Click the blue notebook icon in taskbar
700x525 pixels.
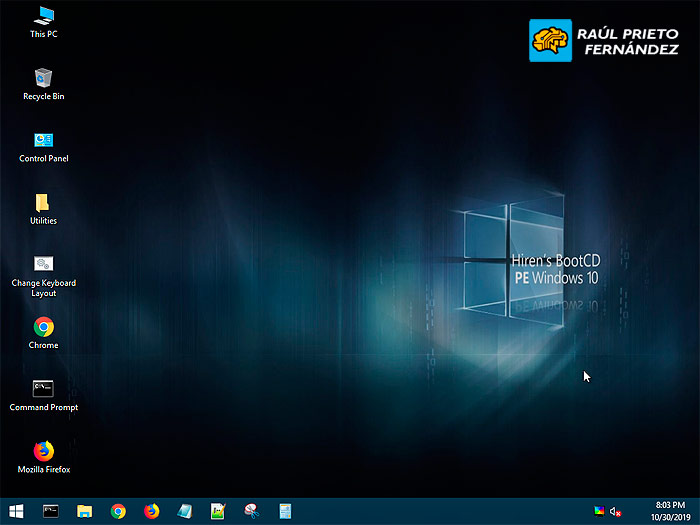pos(185,511)
